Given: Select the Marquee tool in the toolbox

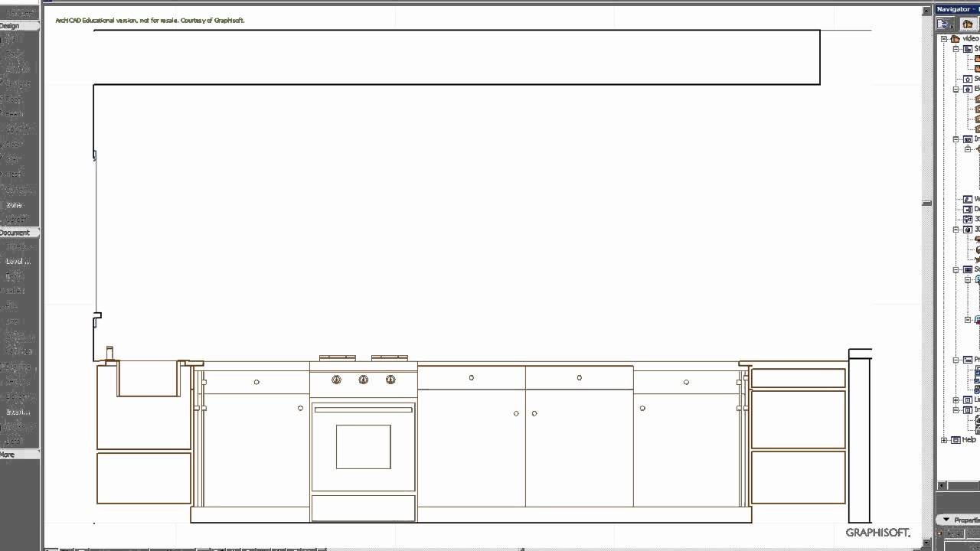Looking at the screenshot, I should (19, 13).
